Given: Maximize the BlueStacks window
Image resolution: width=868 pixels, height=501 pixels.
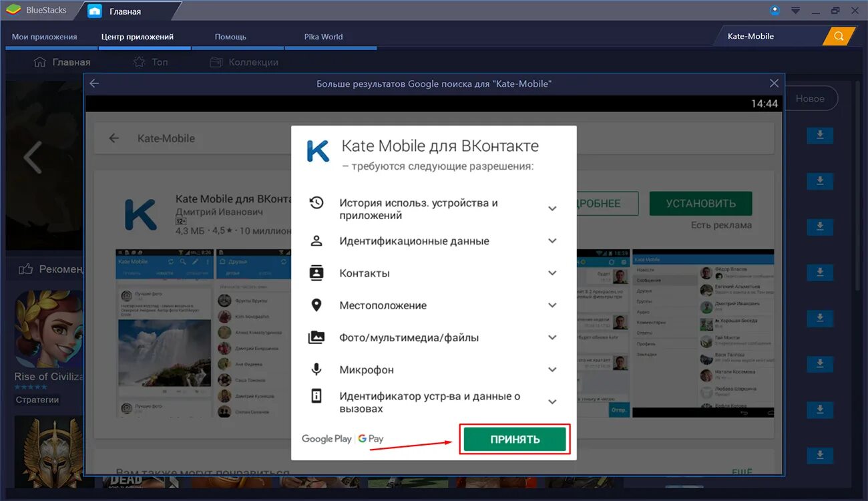Looking at the screenshot, I should 835,11.
